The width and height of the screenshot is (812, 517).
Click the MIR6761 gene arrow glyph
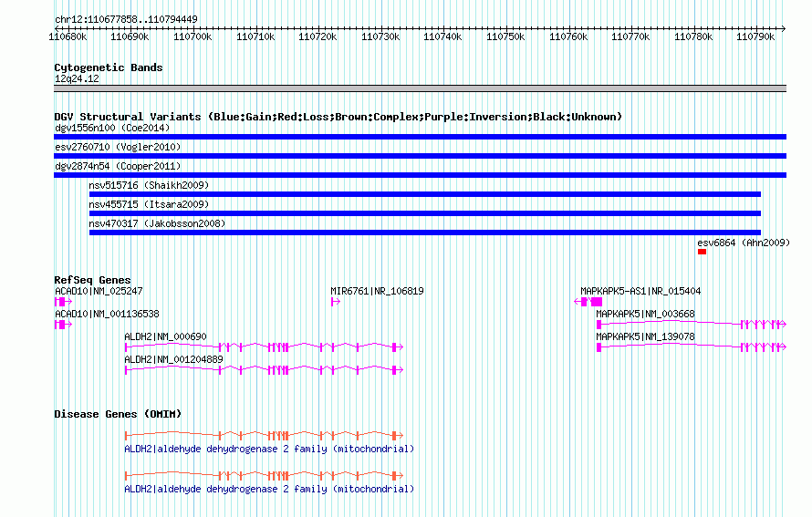click(336, 302)
